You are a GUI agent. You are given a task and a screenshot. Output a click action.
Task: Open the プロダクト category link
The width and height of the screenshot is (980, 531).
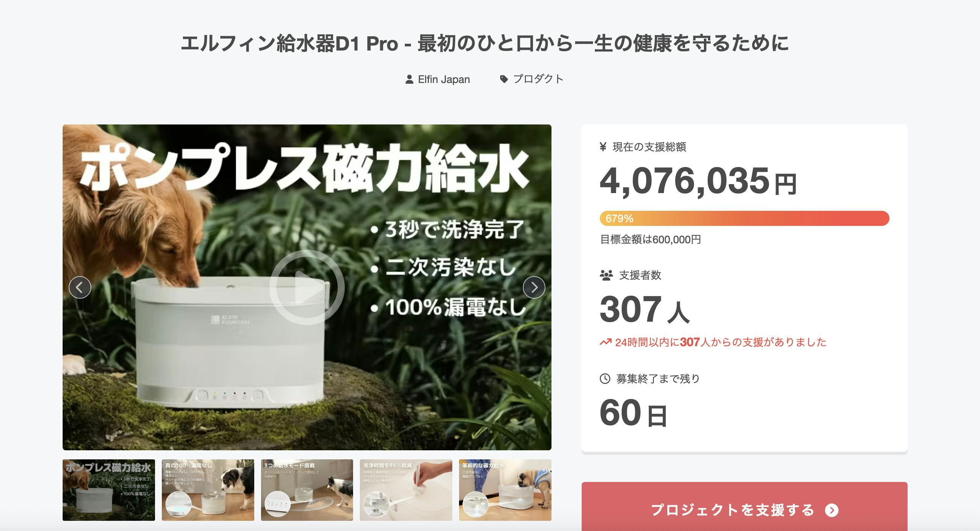pyautogui.click(x=538, y=79)
